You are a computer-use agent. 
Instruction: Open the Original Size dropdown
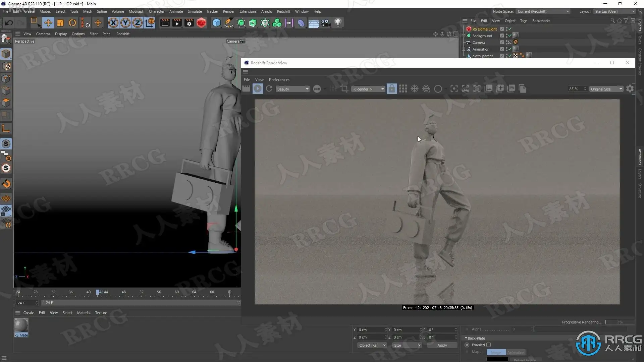(606, 89)
